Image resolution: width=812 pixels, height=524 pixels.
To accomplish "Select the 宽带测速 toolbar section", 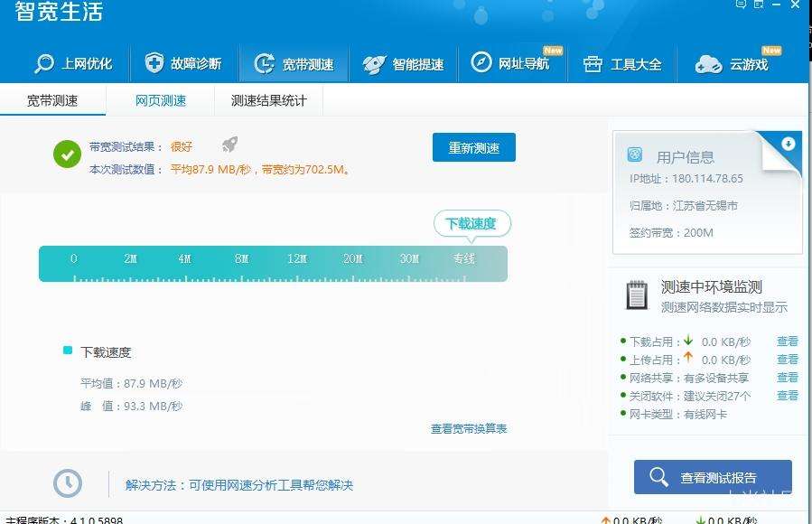I will (x=294, y=64).
